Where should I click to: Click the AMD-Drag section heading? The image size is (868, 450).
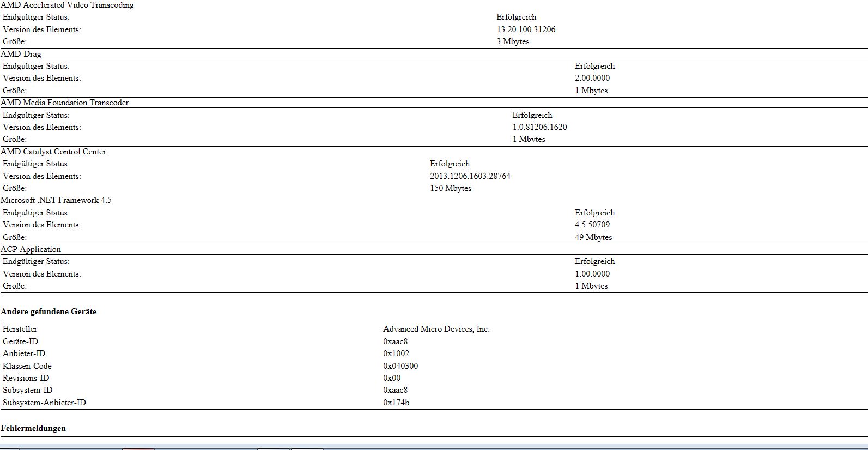(x=21, y=54)
